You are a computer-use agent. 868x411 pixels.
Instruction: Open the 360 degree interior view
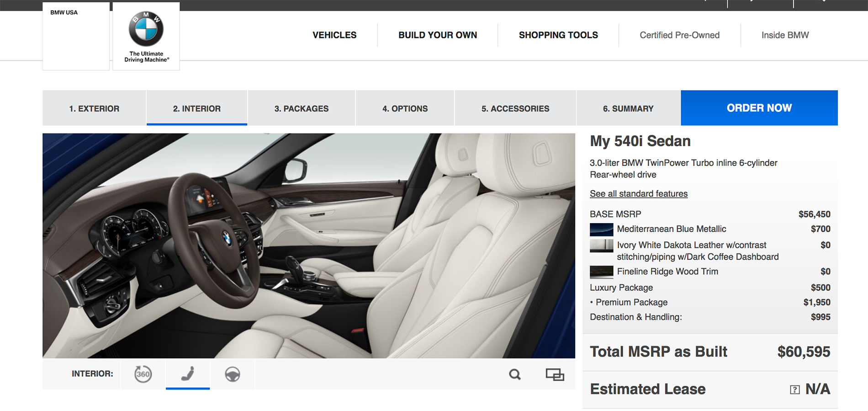coord(143,374)
